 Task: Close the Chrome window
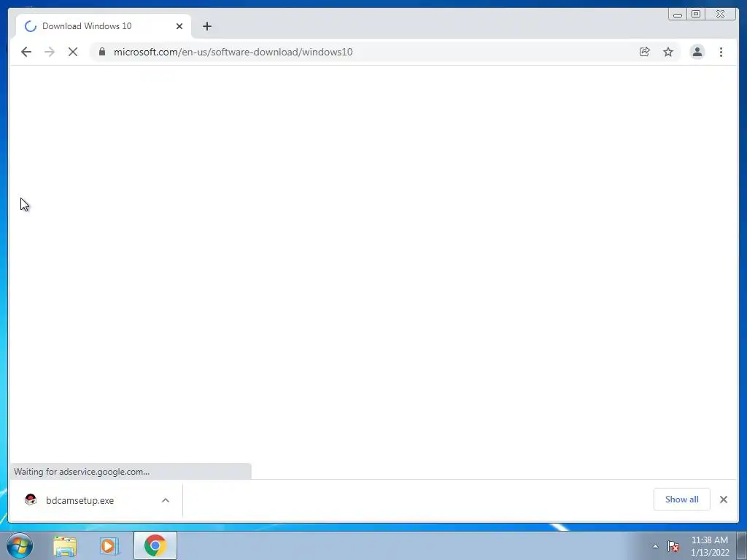point(720,15)
